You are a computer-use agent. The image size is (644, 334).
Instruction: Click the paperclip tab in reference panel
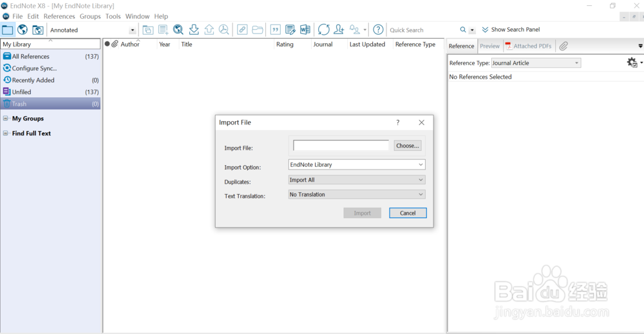coord(563,46)
